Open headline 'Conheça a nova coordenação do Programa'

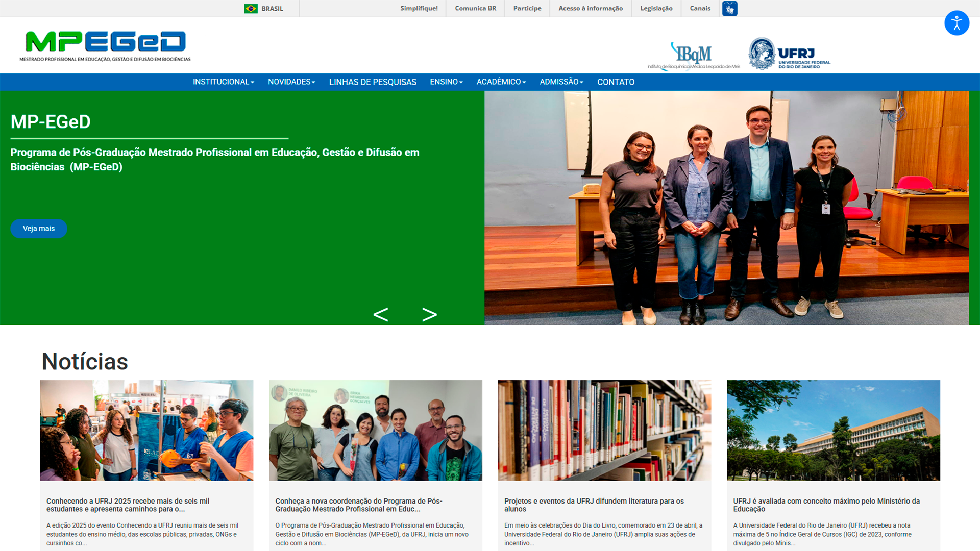coord(359,505)
